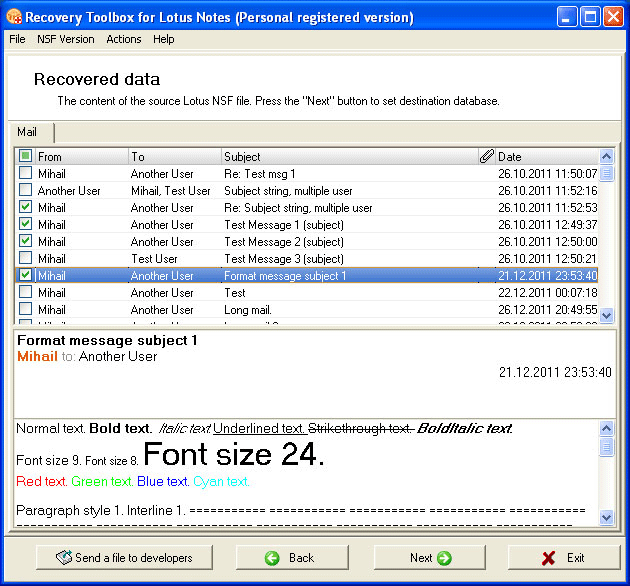Viewport: 630px width, 586px height.
Task: Select the Mail tab
Action: pyautogui.click(x=31, y=132)
